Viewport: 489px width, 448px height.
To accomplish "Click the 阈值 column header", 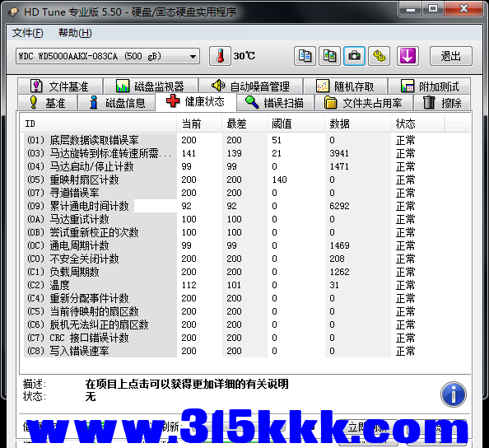I will coord(296,124).
